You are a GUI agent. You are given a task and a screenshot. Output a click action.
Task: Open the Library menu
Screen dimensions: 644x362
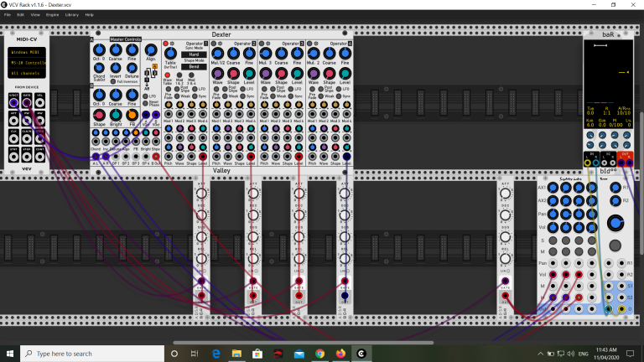point(72,15)
